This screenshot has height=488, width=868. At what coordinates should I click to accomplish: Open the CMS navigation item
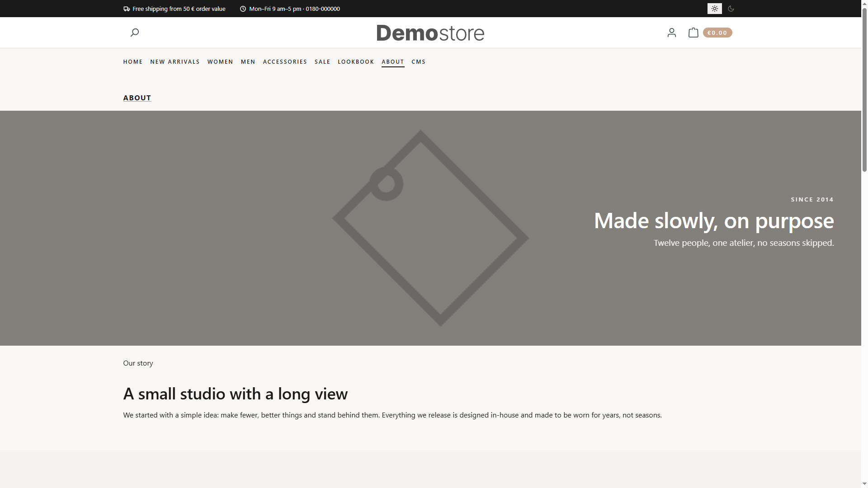tap(419, 62)
